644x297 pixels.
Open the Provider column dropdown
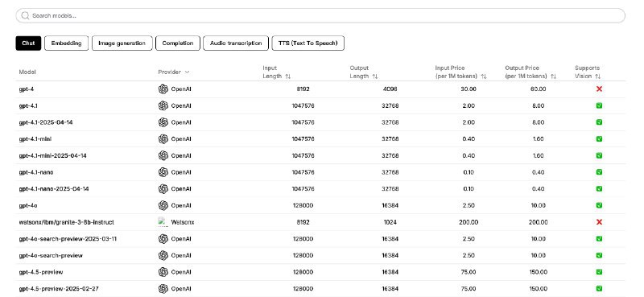tap(187, 72)
